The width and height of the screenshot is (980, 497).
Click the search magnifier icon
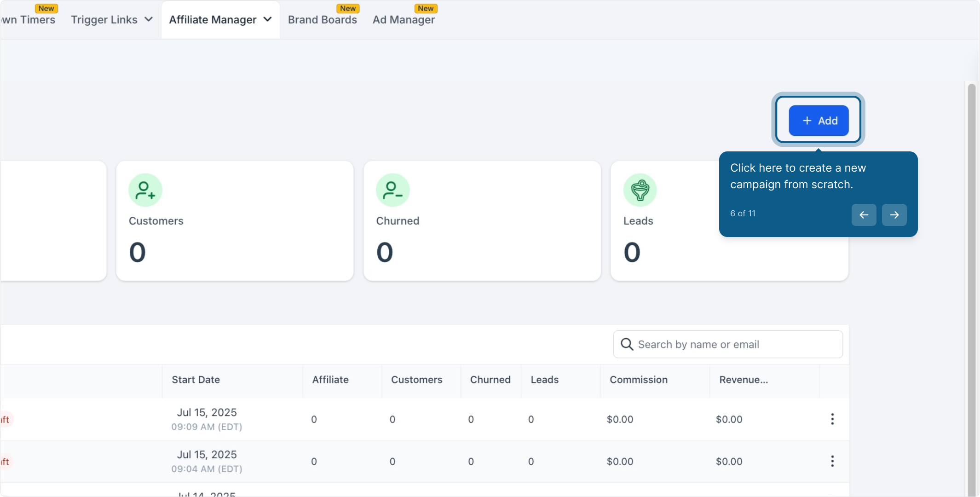(627, 344)
